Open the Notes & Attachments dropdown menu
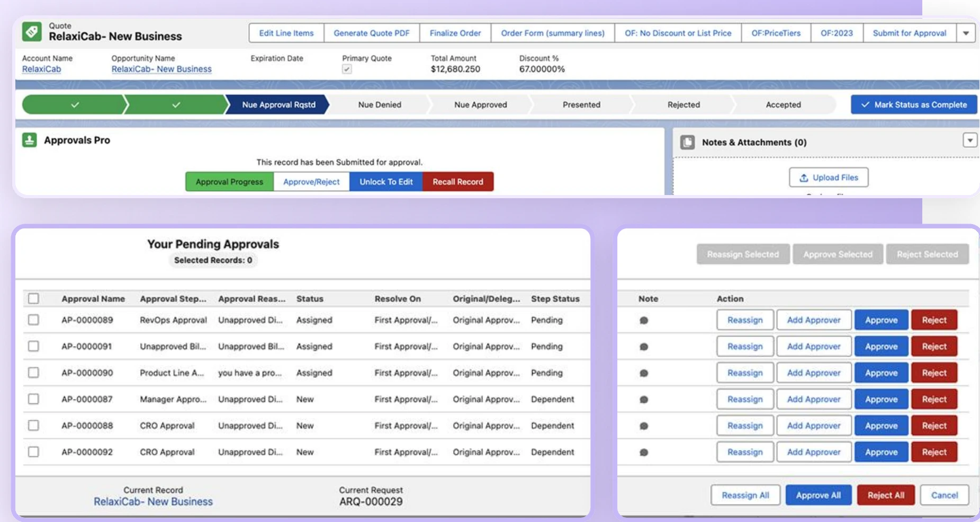The width and height of the screenshot is (980, 522). (970, 140)
